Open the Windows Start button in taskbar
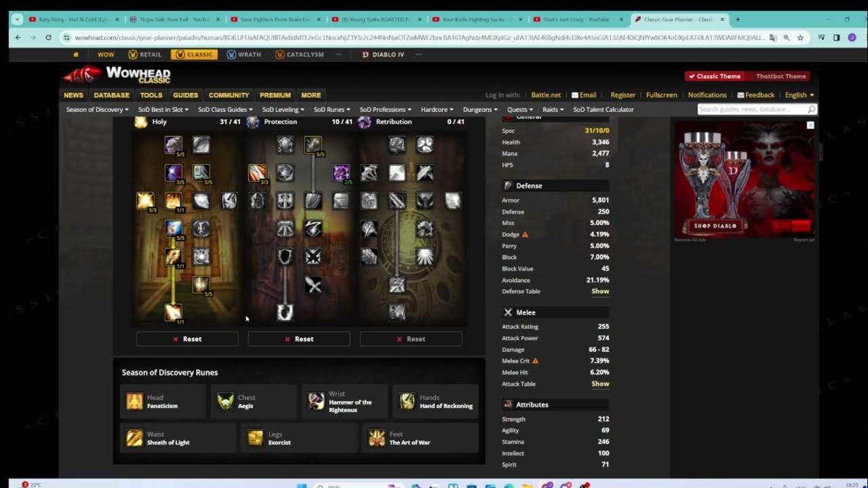 (x=302, y=485)
